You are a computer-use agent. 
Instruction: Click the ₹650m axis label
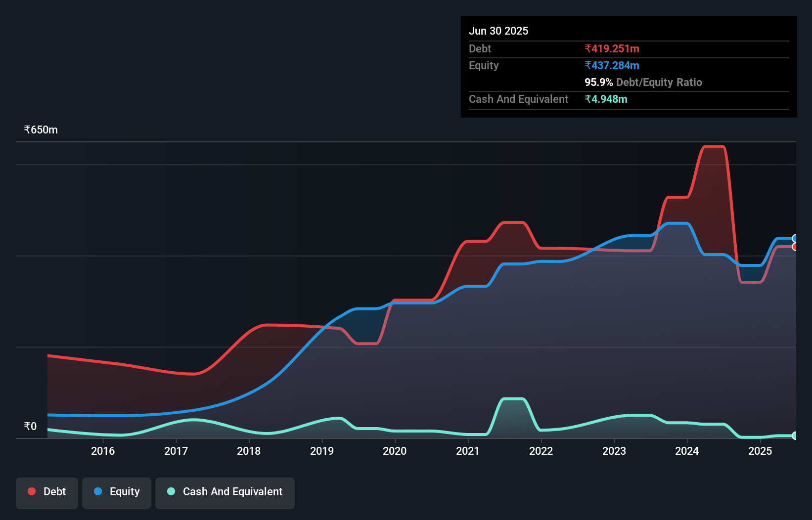click(41, 130)
